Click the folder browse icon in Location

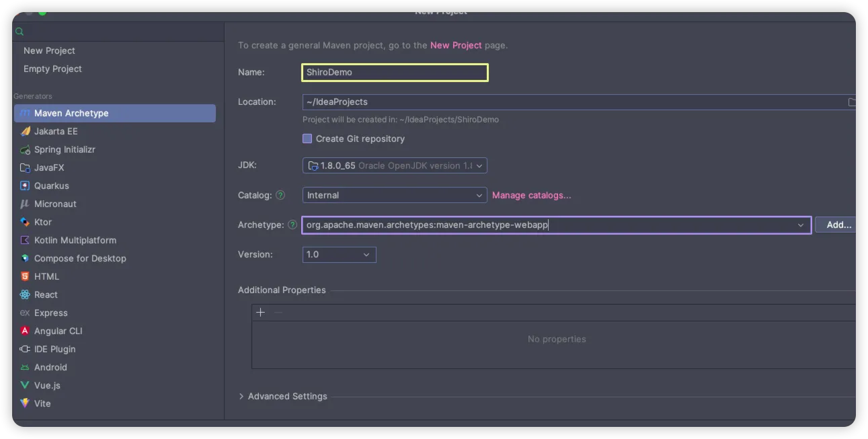851,102
